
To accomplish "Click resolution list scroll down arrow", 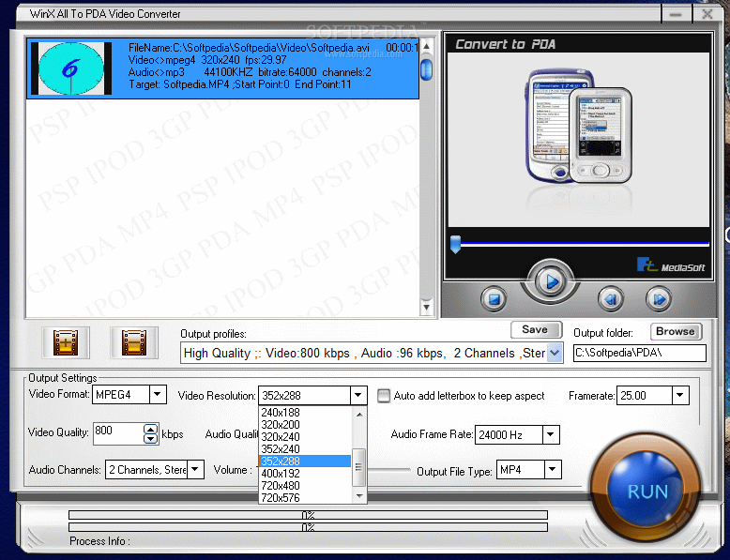I will 359,496.
